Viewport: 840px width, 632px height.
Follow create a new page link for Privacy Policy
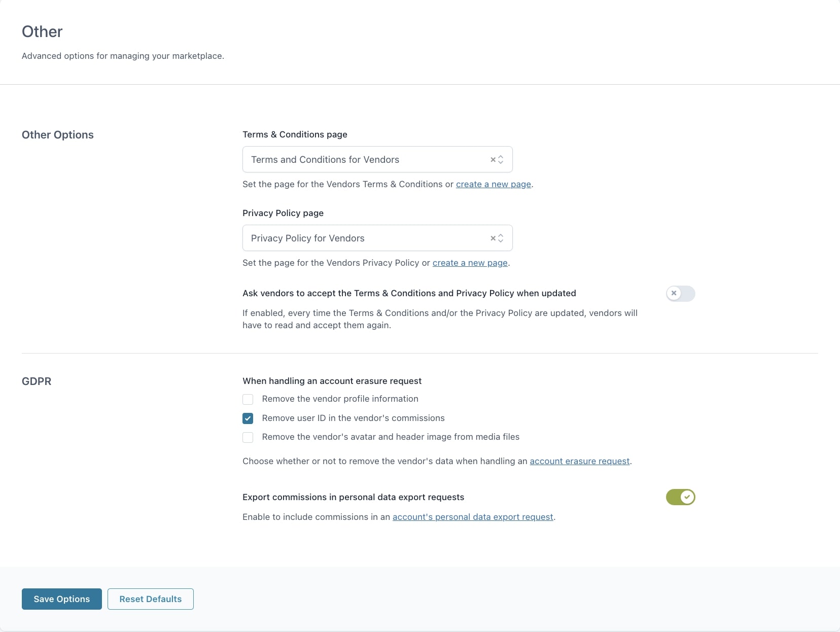point(470,263)
